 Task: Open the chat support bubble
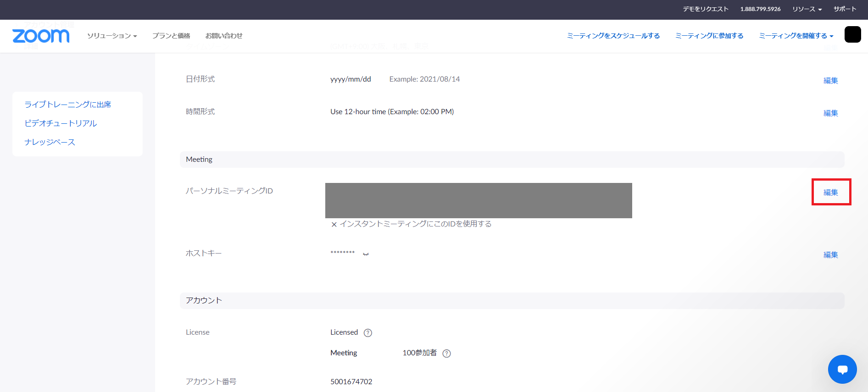(842, 369)
